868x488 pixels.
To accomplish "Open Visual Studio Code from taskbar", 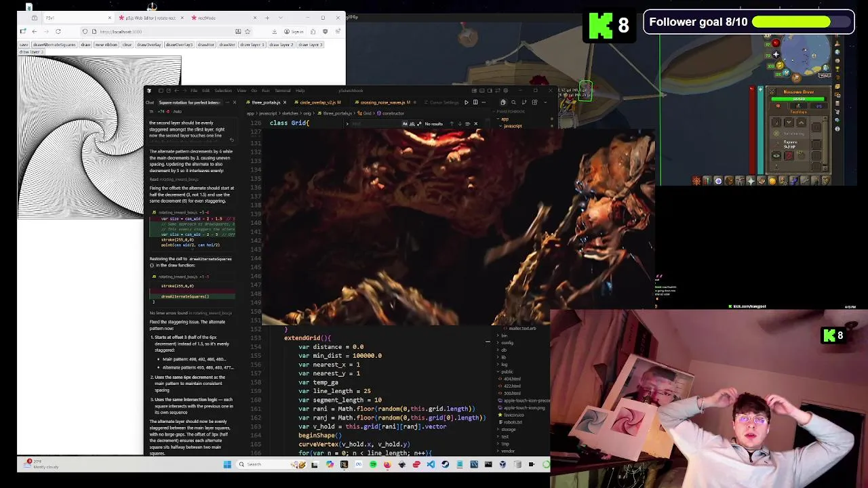I will [431, 464].
